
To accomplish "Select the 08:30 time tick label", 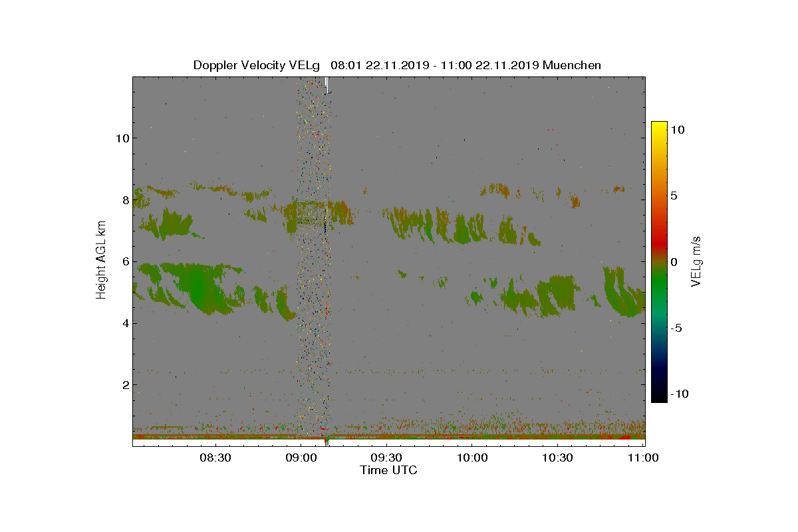I will pyautogui.click(x=216, y=458).
